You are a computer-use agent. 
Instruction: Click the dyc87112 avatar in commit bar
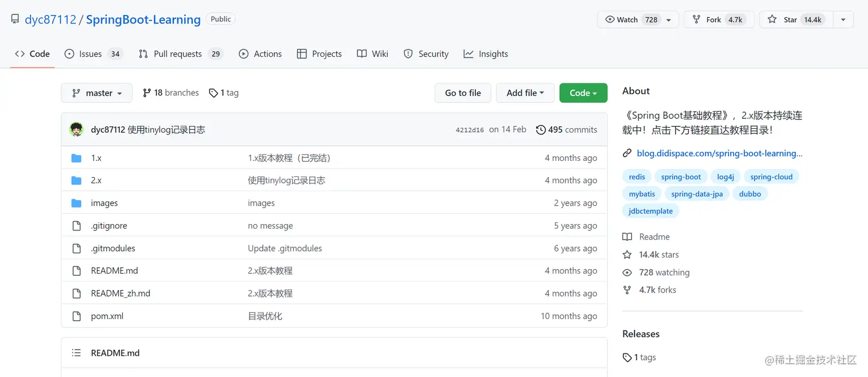[x=76, y=129]
